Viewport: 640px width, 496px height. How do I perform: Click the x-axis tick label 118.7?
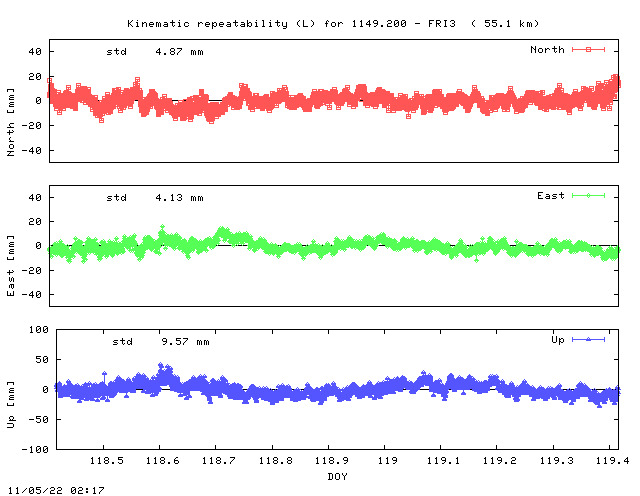coord(219,460)
